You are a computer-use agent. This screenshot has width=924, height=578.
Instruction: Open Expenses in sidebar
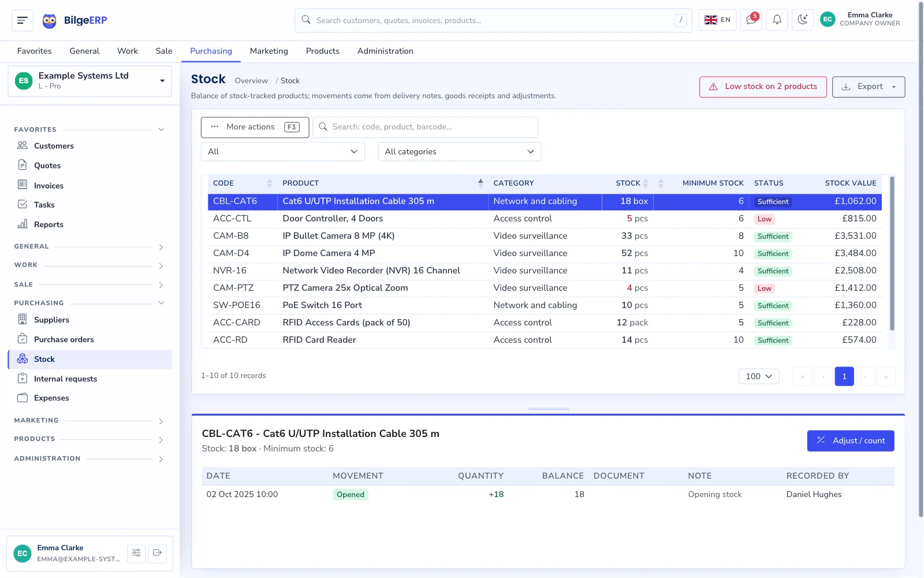[51, 398]
